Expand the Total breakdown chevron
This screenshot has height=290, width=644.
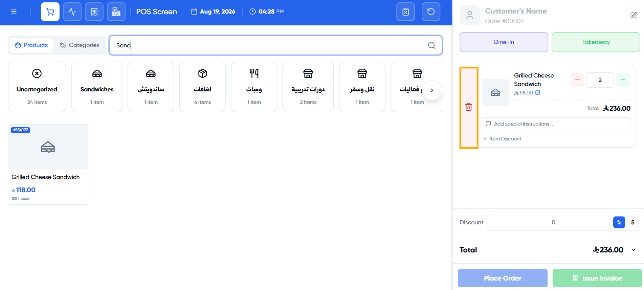tap(634, 250)
